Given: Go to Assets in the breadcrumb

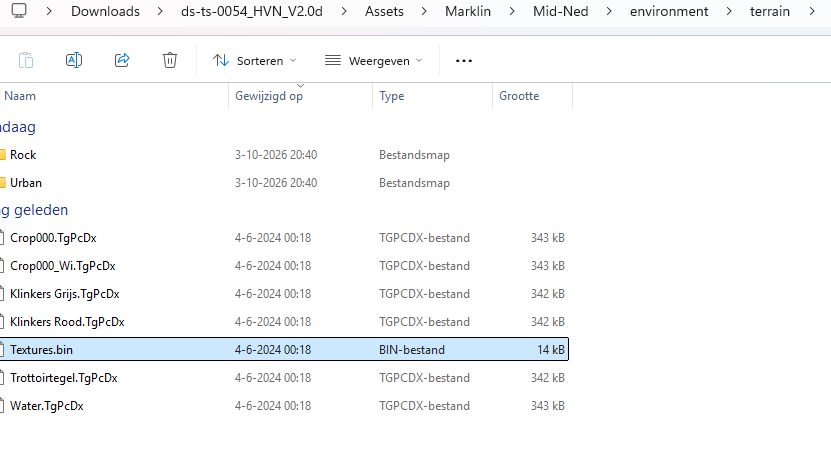Looking at the screenshot, I should click(384, 11).
